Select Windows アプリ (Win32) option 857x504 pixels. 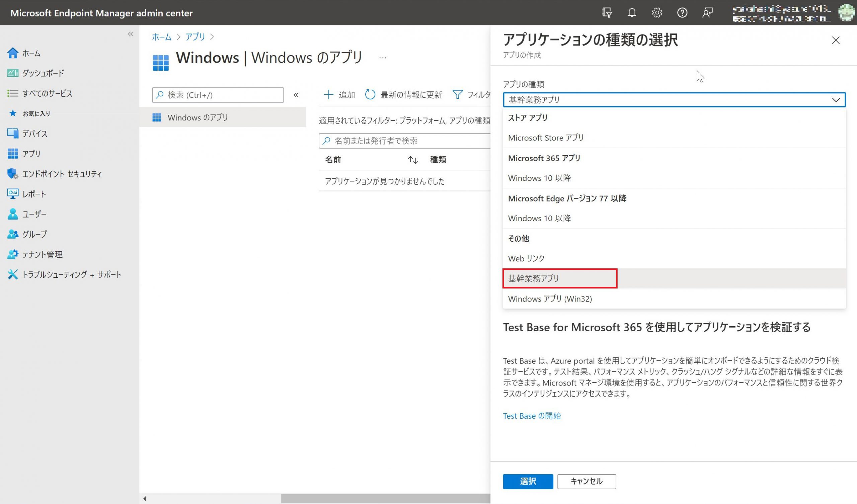pos(550,299)
